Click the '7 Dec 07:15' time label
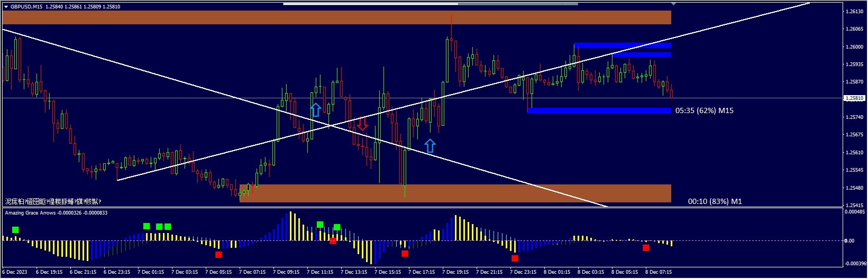 [x=252, y=272]
